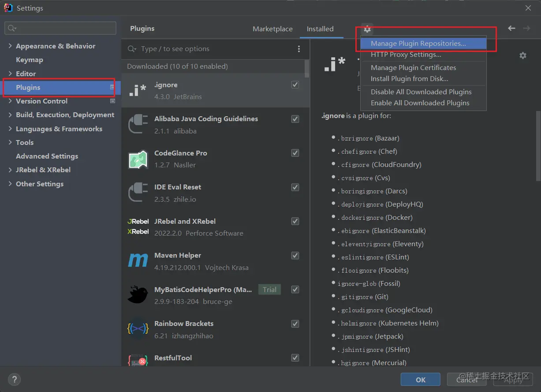Click the CodeGlance Pro plugin icon
This screenshot has width=541, height=392.
tap(138, 159)
